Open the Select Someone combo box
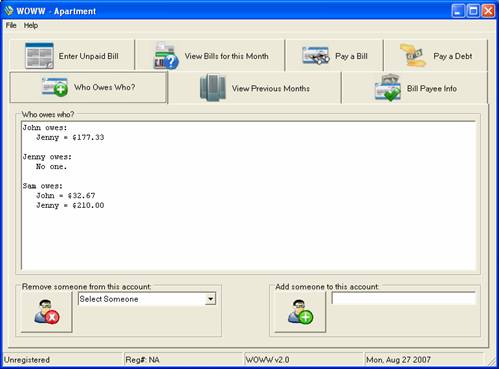499x369 pixels. [x=147, y=299]
